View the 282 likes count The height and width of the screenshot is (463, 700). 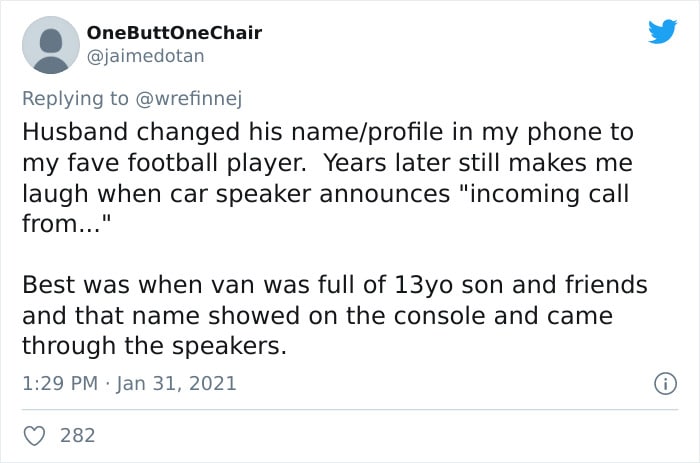(x=78, y=436)
